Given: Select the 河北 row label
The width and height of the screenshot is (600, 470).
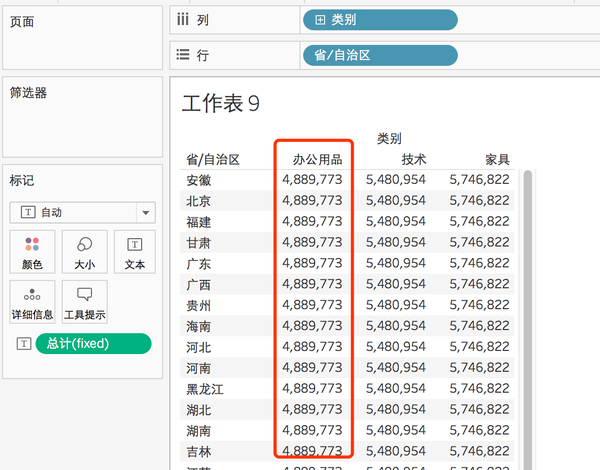Looking at the screenshot, I should [199, 347].
